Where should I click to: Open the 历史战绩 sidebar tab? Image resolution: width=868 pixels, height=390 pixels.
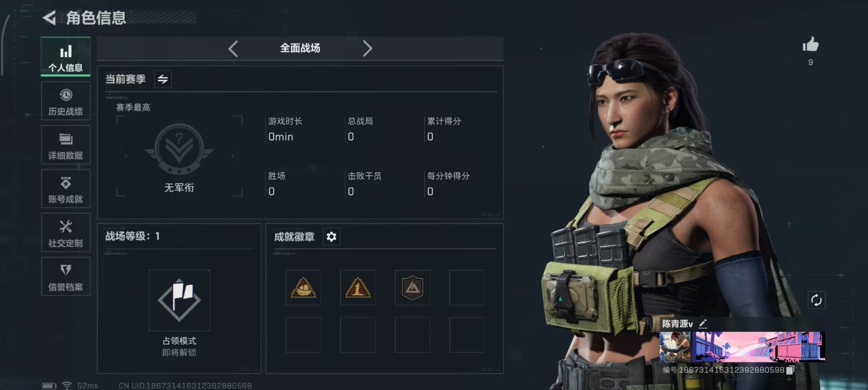tap(66, 101)
